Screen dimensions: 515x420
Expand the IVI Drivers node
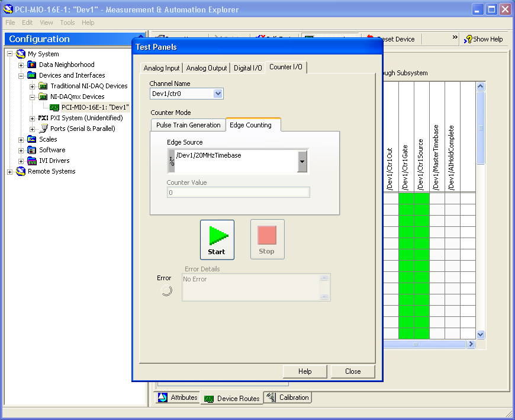(x=21, y=161)
